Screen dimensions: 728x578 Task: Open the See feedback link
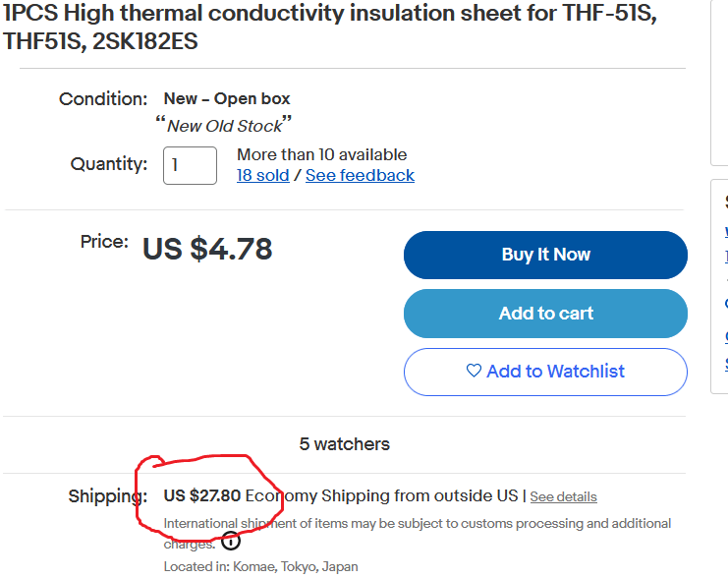click(x=360, y=176)
